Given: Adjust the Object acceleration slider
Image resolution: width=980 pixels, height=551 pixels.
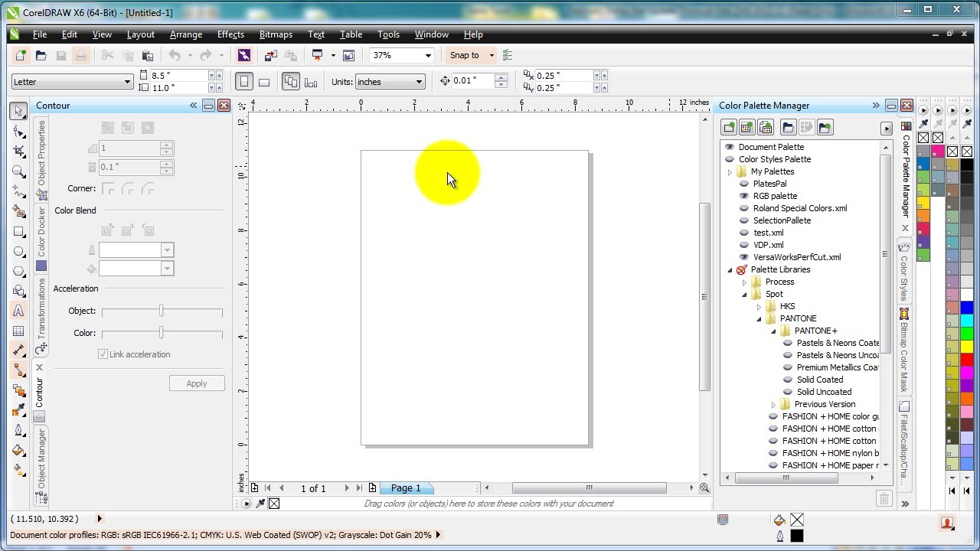Looking at the screenshot, I should tap(162, 311).
